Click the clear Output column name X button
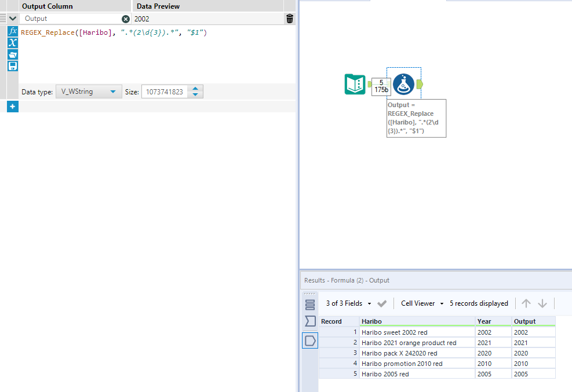Viewport: 572px width, 392px height. tap(127, 18)
